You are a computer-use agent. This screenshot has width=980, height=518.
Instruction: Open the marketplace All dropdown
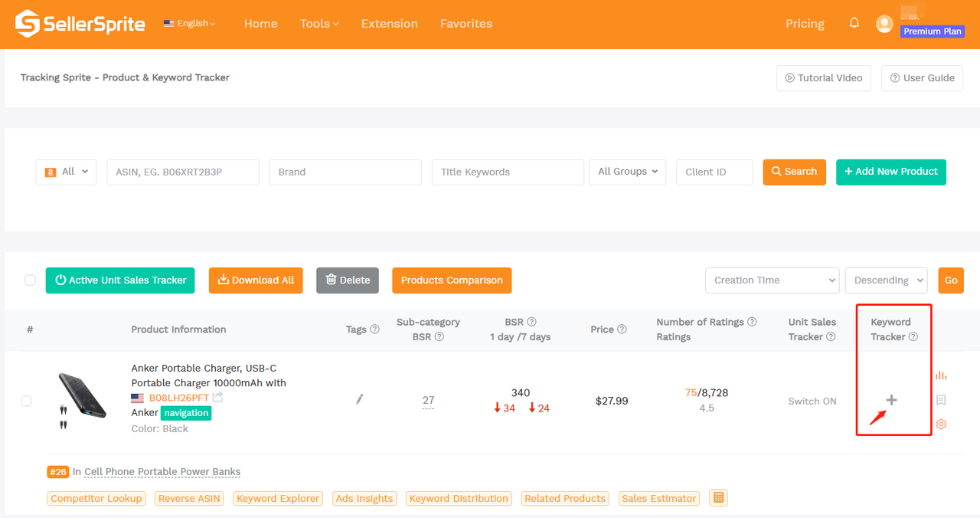coord(67,172)
